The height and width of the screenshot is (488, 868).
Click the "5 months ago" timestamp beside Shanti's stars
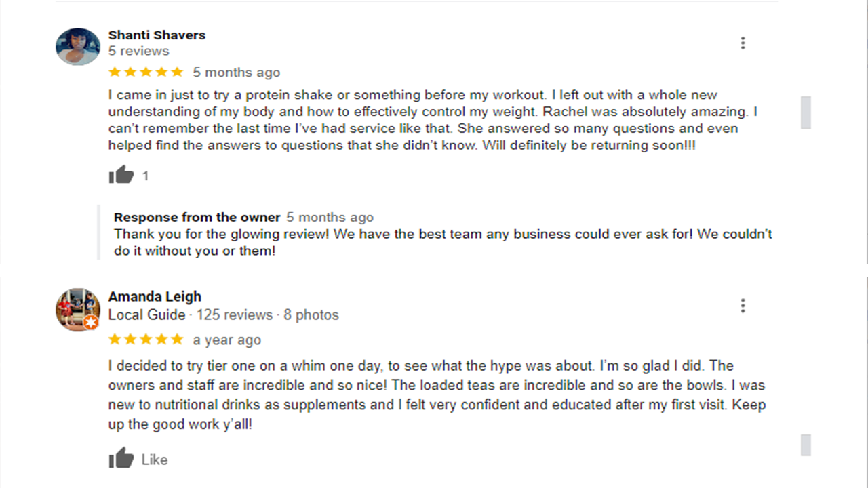[236, 73]
